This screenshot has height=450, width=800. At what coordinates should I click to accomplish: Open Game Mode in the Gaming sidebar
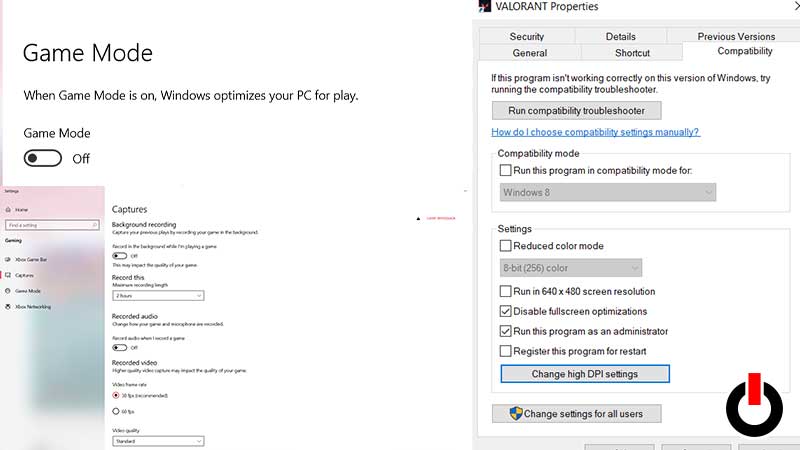coord(28,291)
